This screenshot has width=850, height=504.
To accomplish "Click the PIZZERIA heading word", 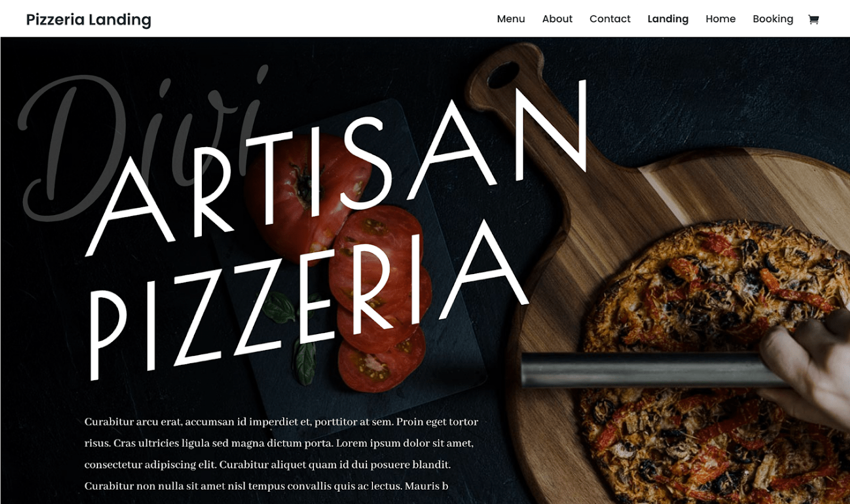I will click(308, 300).
